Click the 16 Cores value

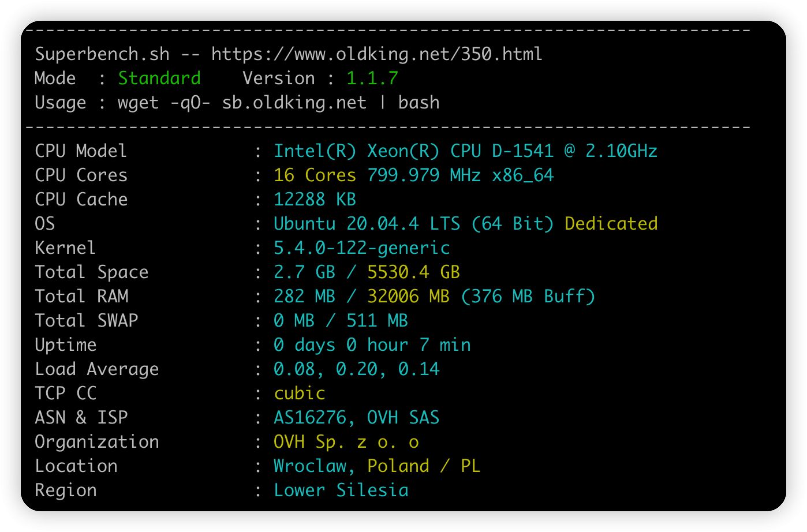click(x=315, y=175)
